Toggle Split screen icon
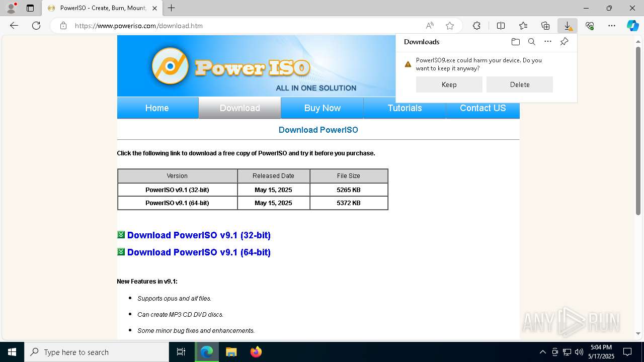644x362 pixels. click(501, 26)
